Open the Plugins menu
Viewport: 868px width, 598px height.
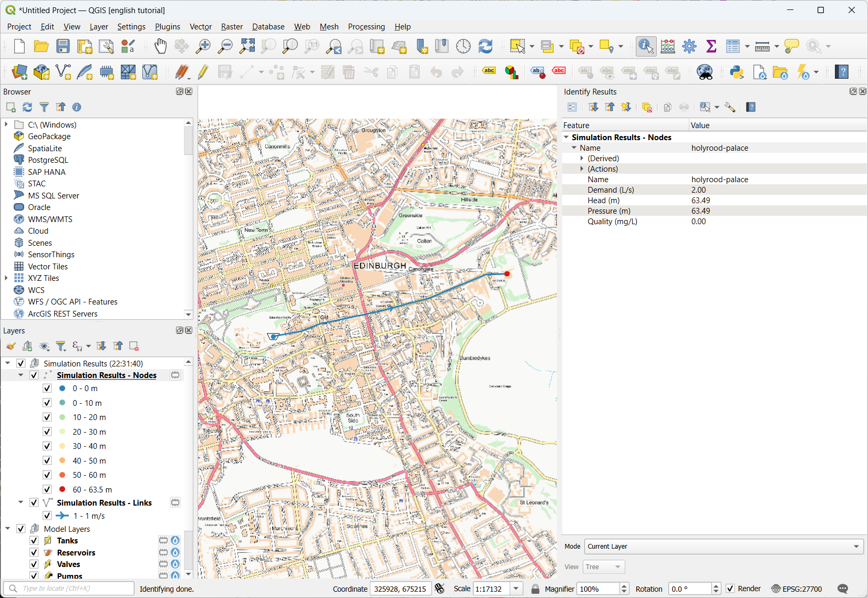167,27
